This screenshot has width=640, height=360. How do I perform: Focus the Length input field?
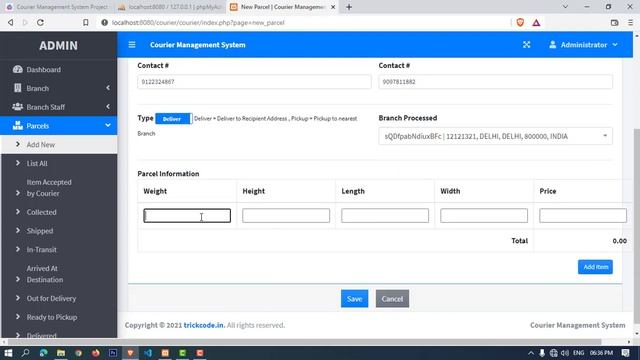click(x=385, y=216)
